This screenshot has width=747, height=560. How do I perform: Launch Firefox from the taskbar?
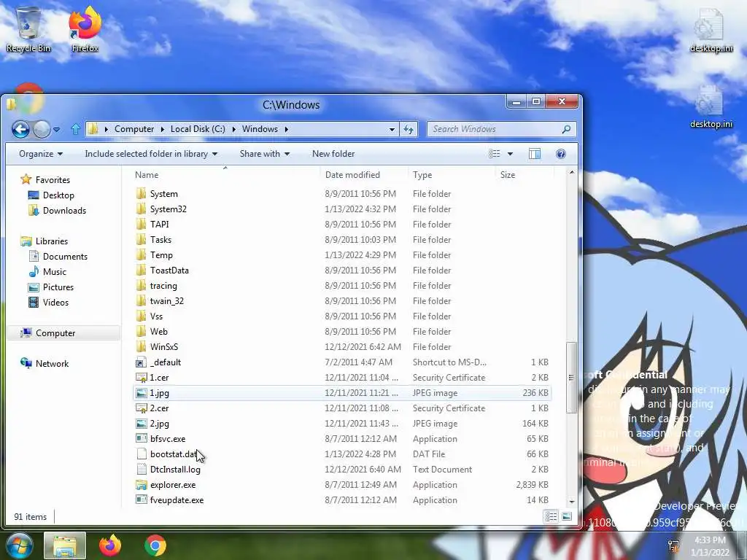[x=110, y=545]
